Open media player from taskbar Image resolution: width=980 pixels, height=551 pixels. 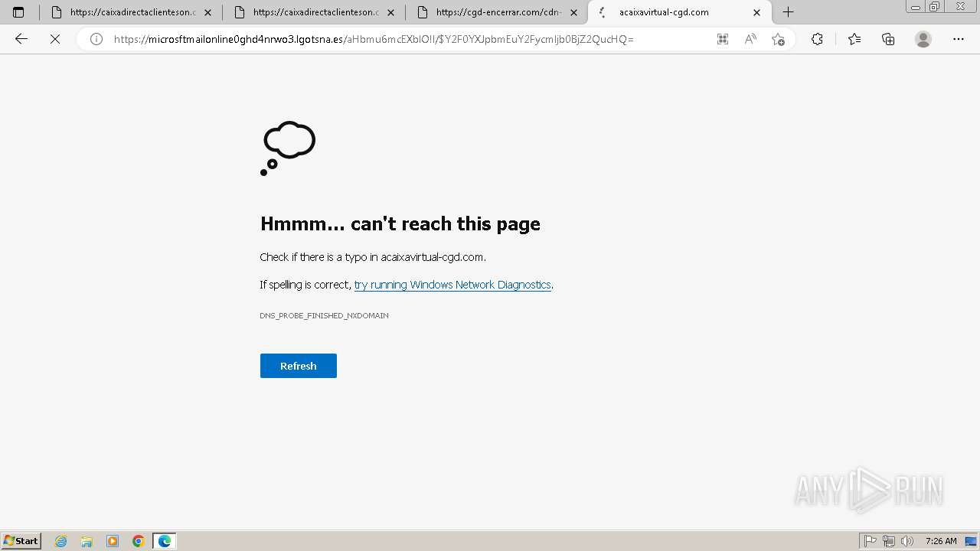click(113, 541)
